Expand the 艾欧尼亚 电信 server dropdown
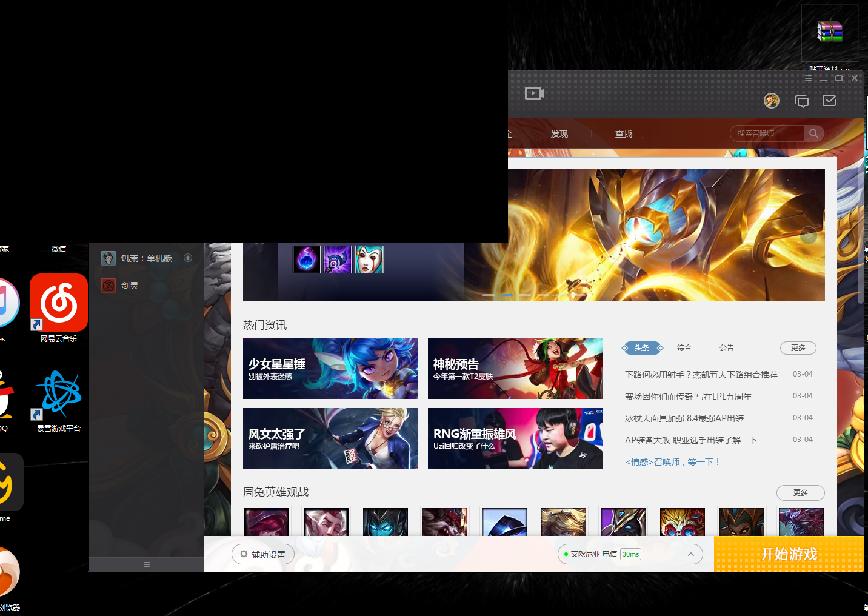This screenshot has width=868, height=616. tap(630, 554)
